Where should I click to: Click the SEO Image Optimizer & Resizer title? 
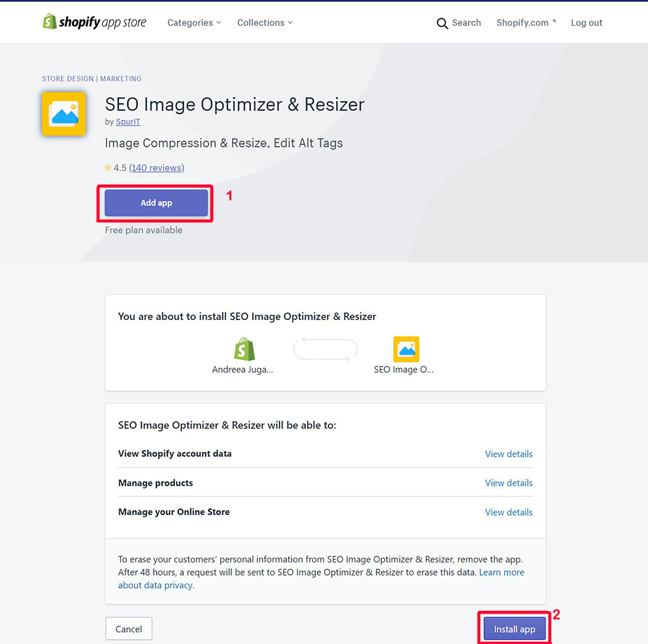click(x=235, y=104)
